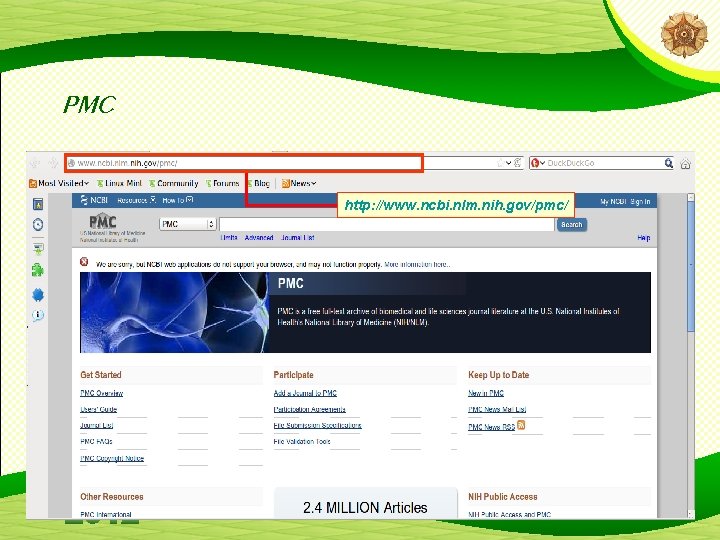720x540 pixels.
Task: Open the Community bookmark
Action: [174, 183]
